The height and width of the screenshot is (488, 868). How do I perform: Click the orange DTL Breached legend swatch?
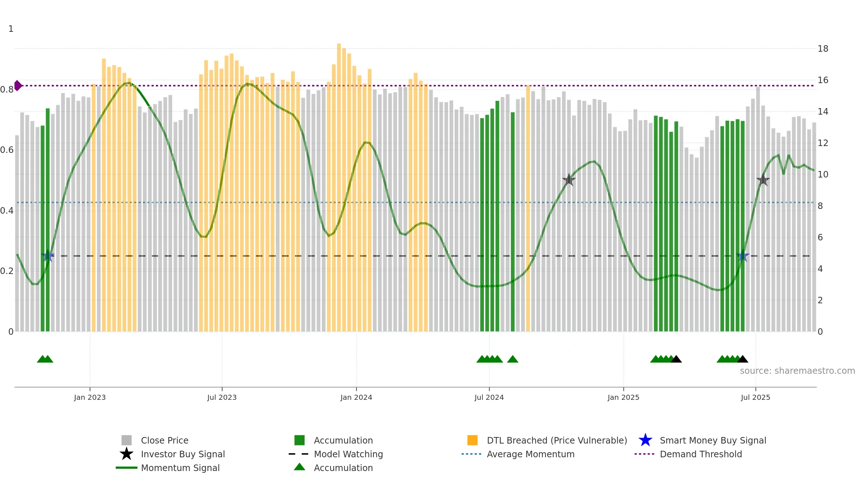tap(472, 440)
